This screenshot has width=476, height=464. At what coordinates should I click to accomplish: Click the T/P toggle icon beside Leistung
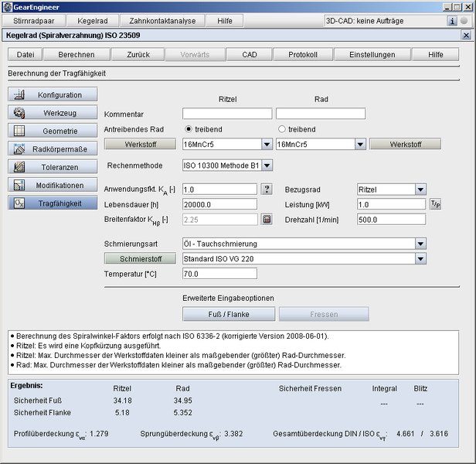click(x=436, y=204)
